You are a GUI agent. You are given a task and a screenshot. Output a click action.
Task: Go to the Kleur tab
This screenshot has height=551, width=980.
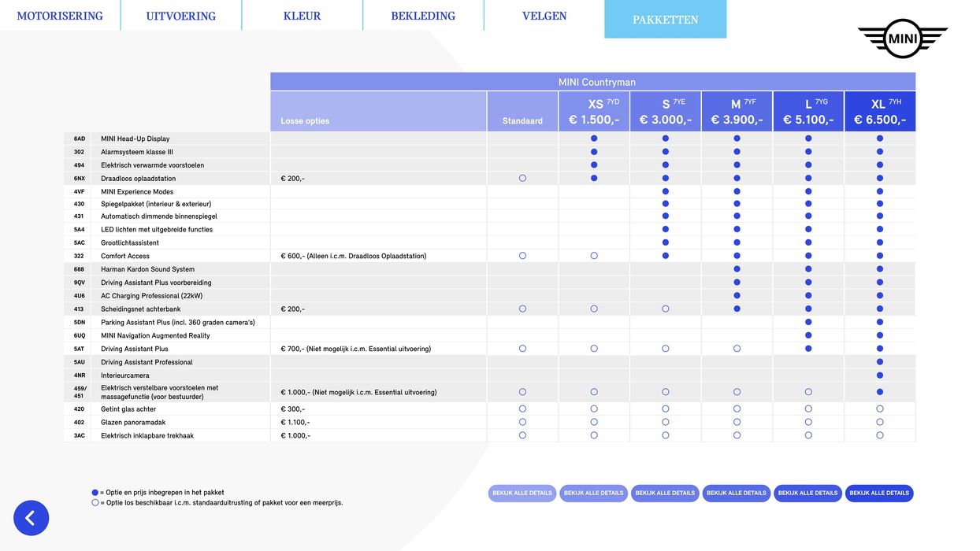(302, 16)
